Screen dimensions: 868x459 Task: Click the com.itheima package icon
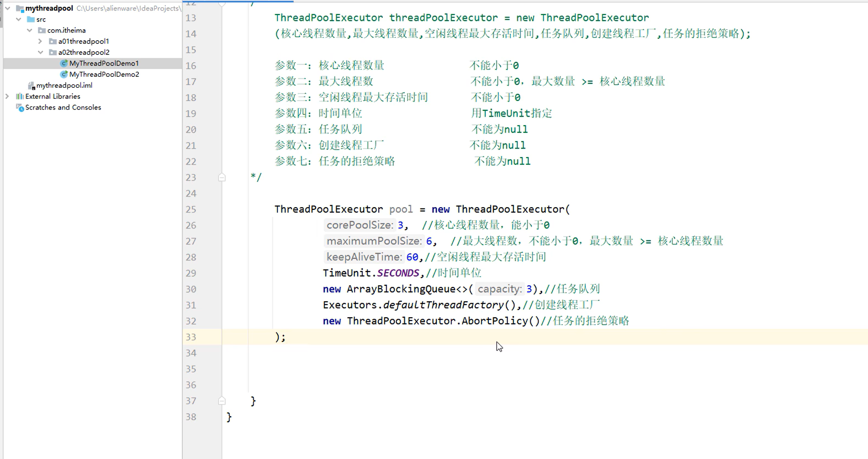coord(41,30)
